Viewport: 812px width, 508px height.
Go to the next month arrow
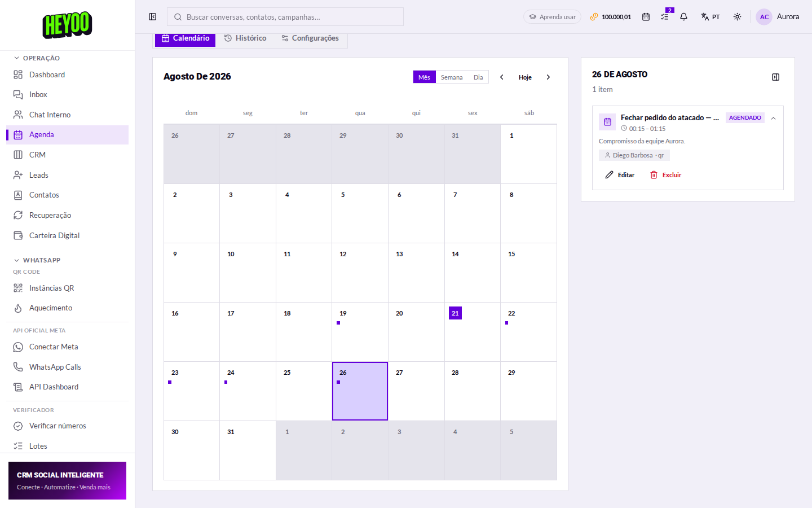548,77
